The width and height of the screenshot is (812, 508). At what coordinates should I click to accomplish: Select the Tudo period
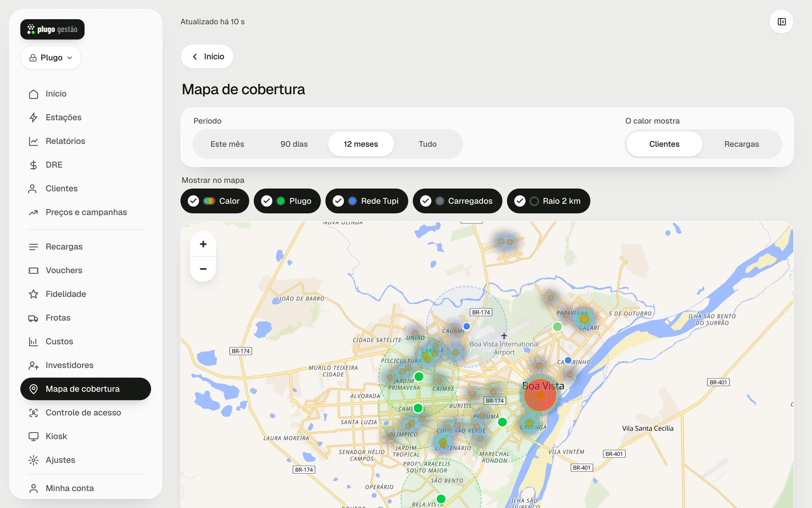tap(427, 144)
